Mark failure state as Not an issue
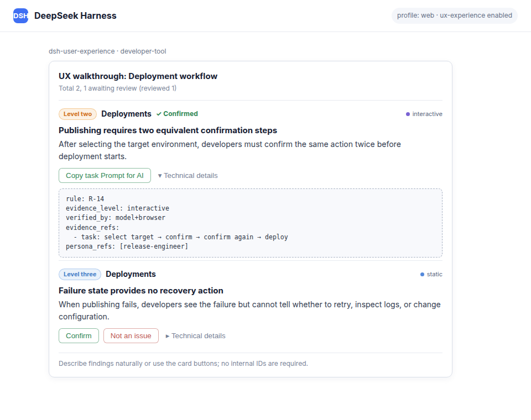This screenshot has height=420, width=531. pyautogui.click(x=131, y=336)
